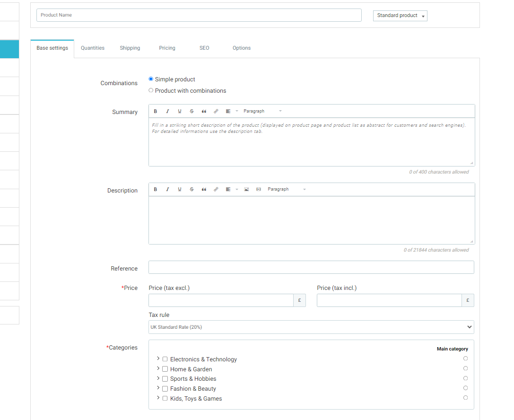The height and width of the screenshot is (420, 514).
Task: Open alignment options in the Description editor
Action: (231, 189)
